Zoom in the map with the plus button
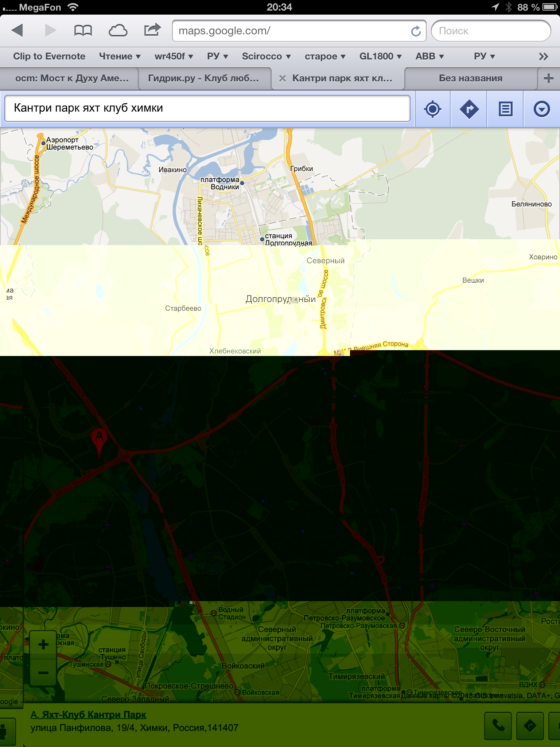Screen dimensions: 560x747 pos(43,645)
